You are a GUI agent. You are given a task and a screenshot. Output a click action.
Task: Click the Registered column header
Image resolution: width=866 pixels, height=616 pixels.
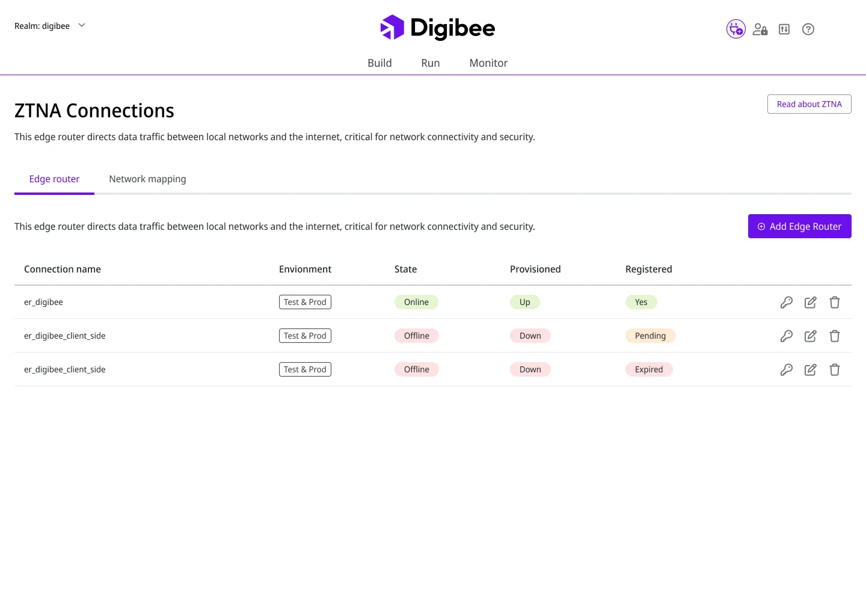tap(649, 269)
